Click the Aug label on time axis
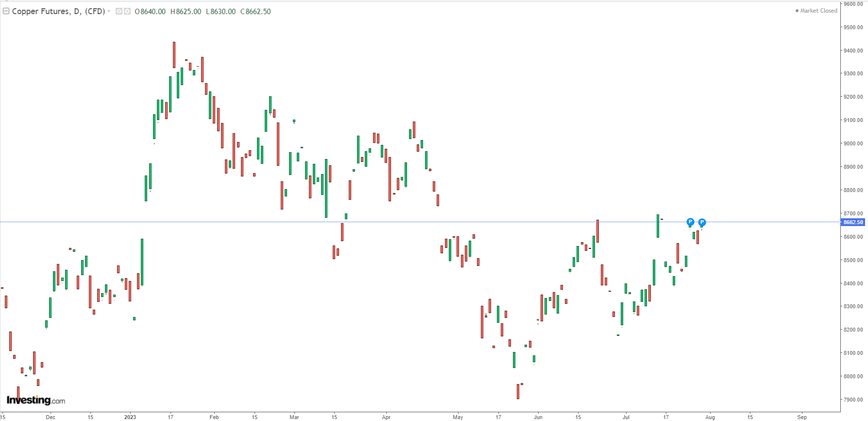This screenshot has height=421, width=868. [710, 417]
